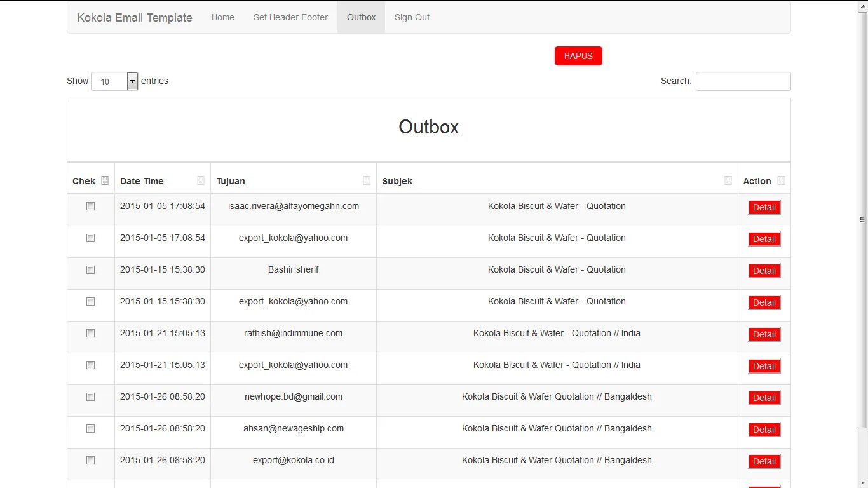Click the scrollbar down arrow
Screen dimensions: 868x488
tap(862, 482)
